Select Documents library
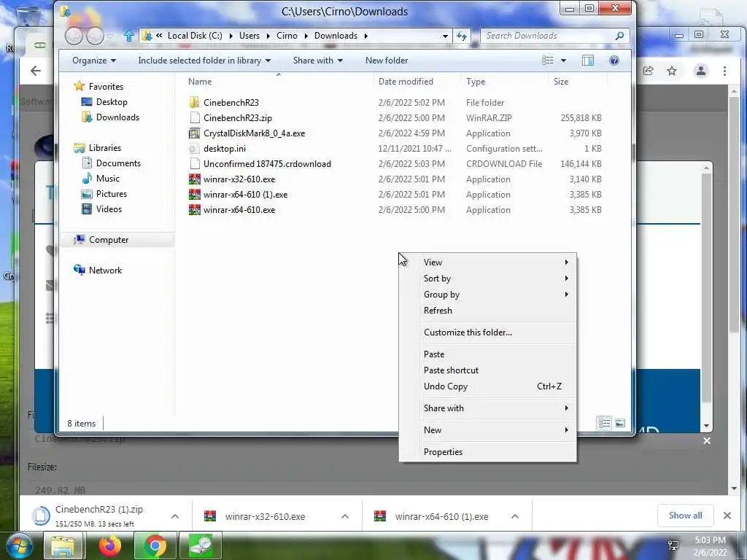 (x=118, y=163)
